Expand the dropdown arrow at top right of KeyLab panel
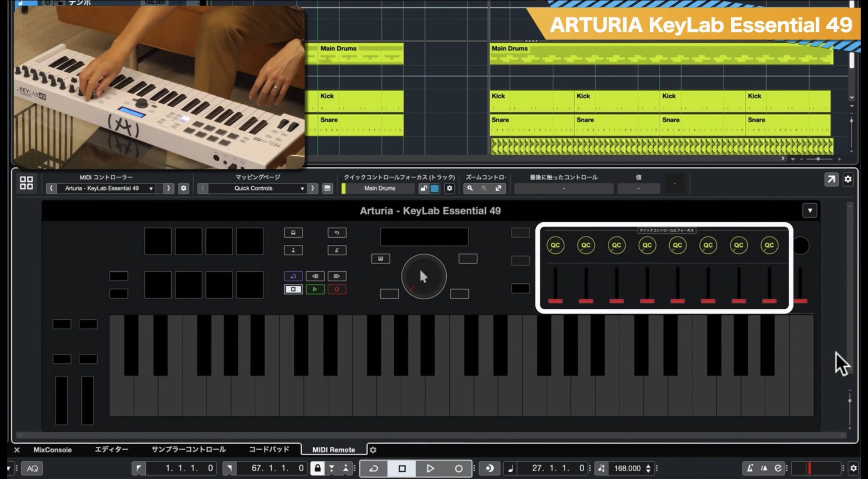Viewport: 868px width, 479px height. [x=810, y=210]
